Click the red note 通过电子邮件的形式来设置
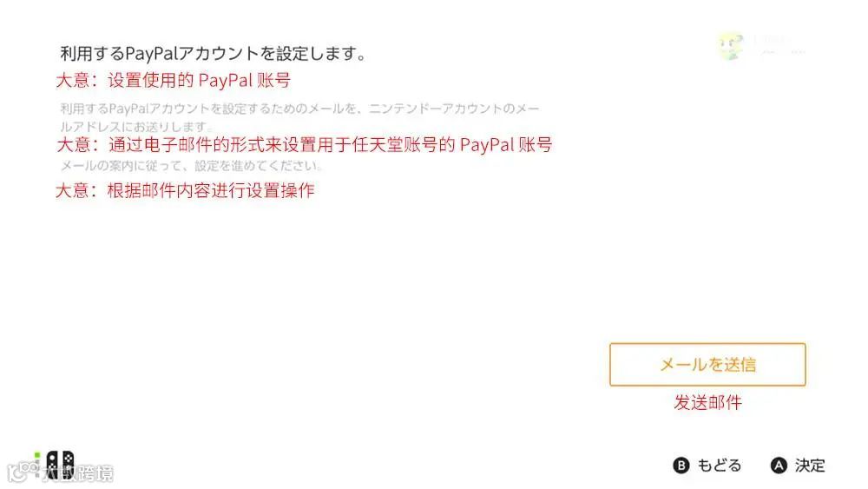The width and height of the screenshot is (868, 489). 304,144
